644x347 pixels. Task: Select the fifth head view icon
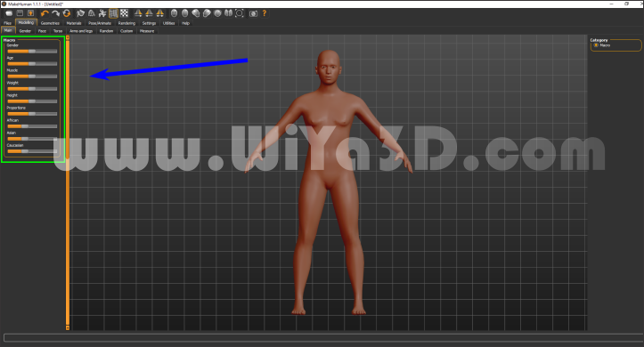click(x=217, y=13)
